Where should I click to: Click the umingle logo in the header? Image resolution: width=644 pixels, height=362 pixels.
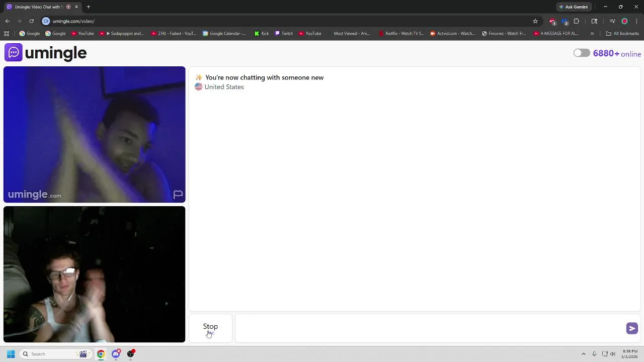(x=46, y=53)
